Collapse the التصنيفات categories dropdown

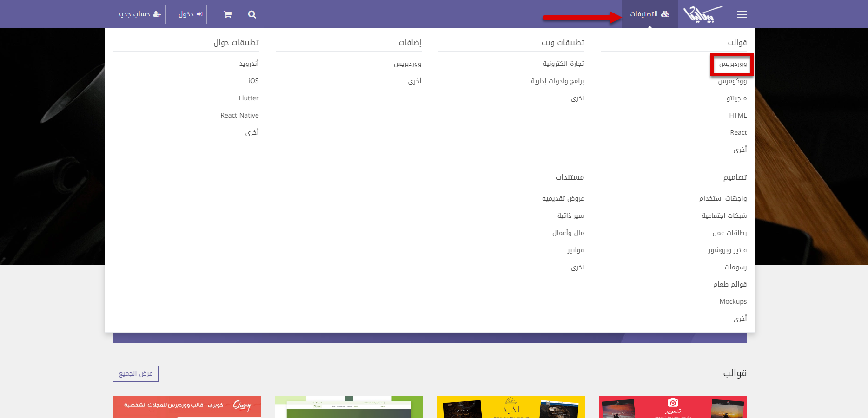(x=649, y=14)
